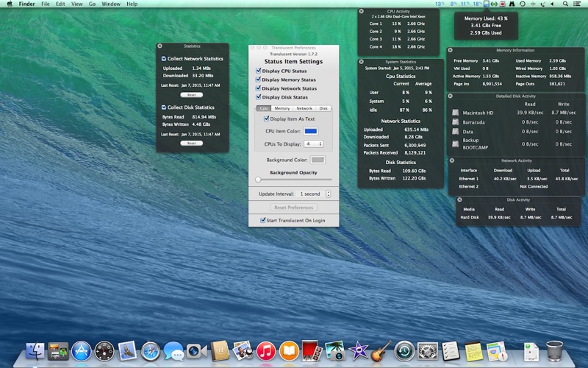Open iPhoto from the Dock

click(335, 351)
